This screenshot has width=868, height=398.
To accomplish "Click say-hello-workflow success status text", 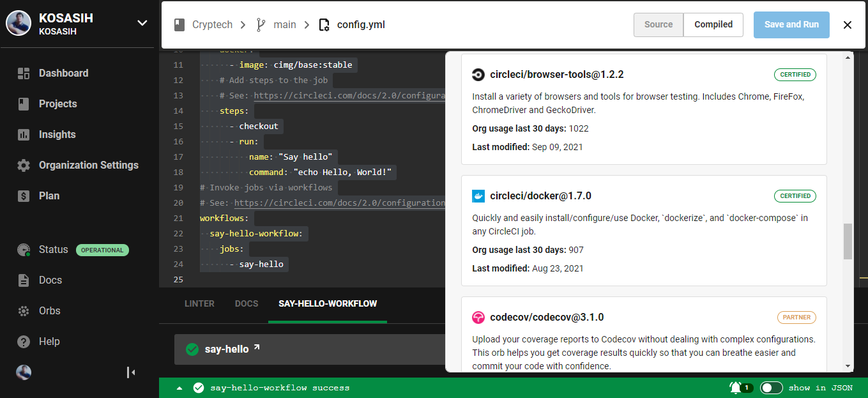I will tap(280, 388).
